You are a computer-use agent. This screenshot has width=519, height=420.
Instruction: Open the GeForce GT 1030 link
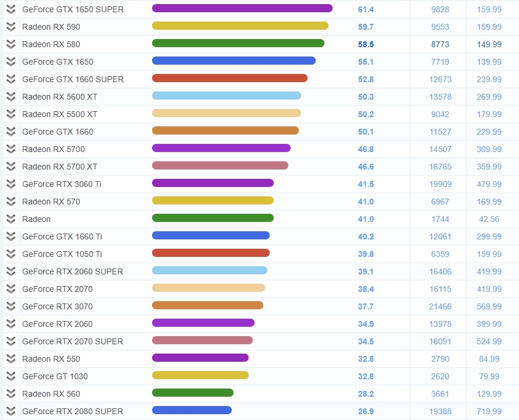55,376
